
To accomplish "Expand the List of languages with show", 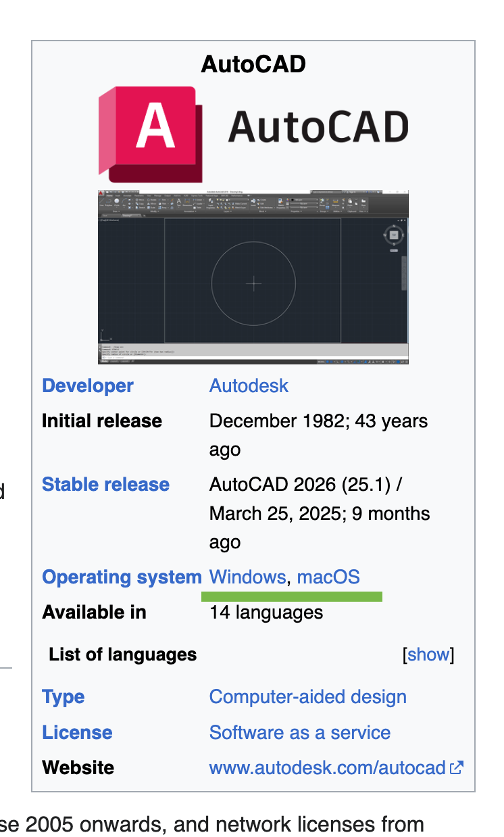I will [x=428, y=654].
